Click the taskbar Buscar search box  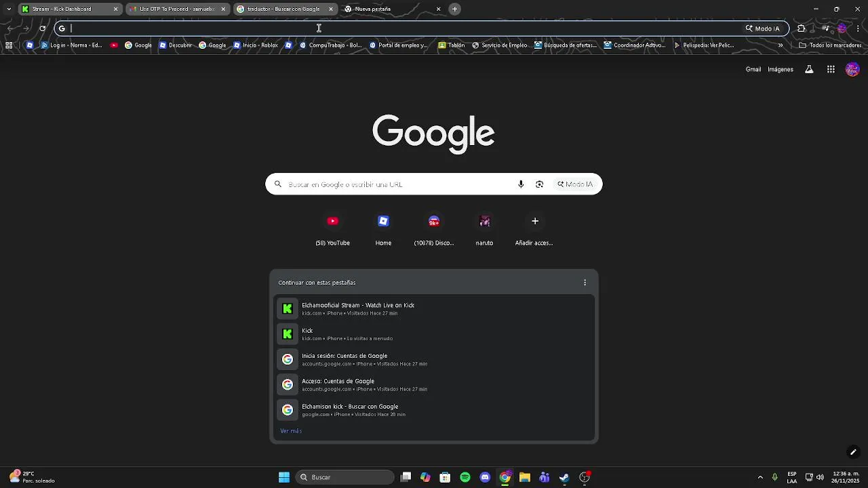click(x=345, y=477)
